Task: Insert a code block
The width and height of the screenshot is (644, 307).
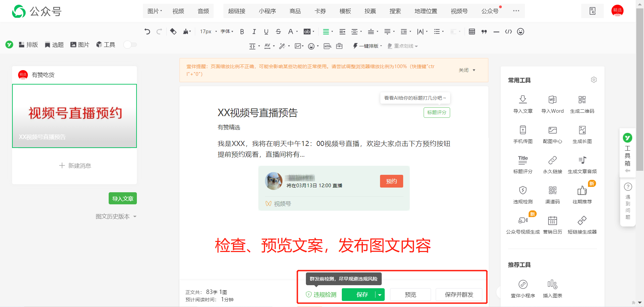Action: coord(508,32)
